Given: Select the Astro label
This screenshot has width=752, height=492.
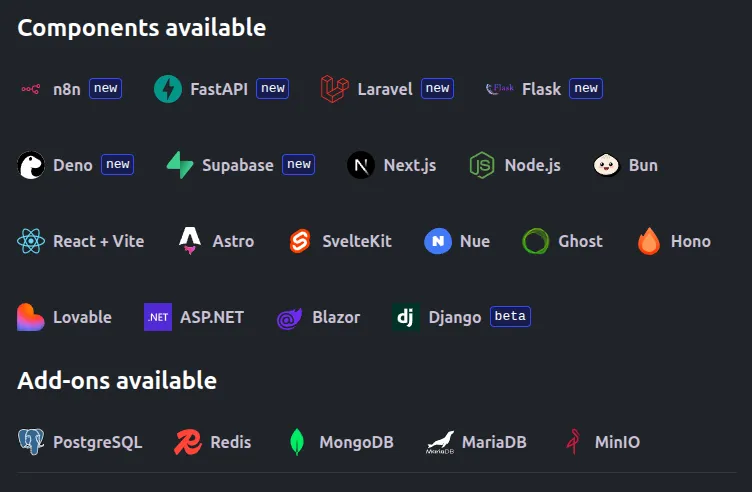Looking at the screenshot, I should click(233, 241).
